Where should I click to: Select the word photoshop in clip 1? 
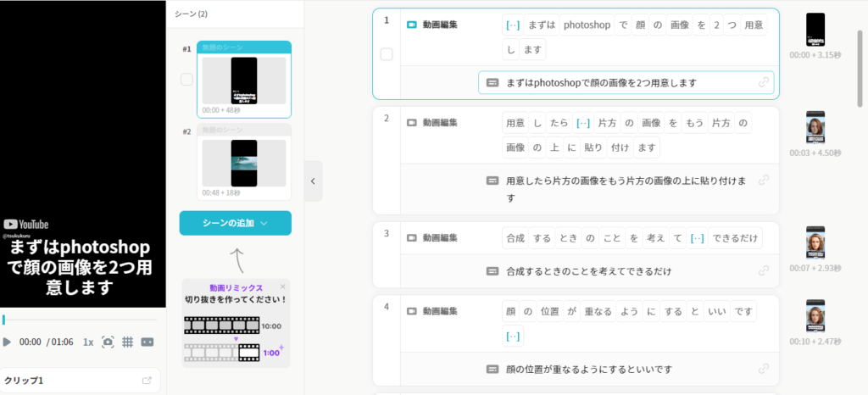[x=587, y=25]
